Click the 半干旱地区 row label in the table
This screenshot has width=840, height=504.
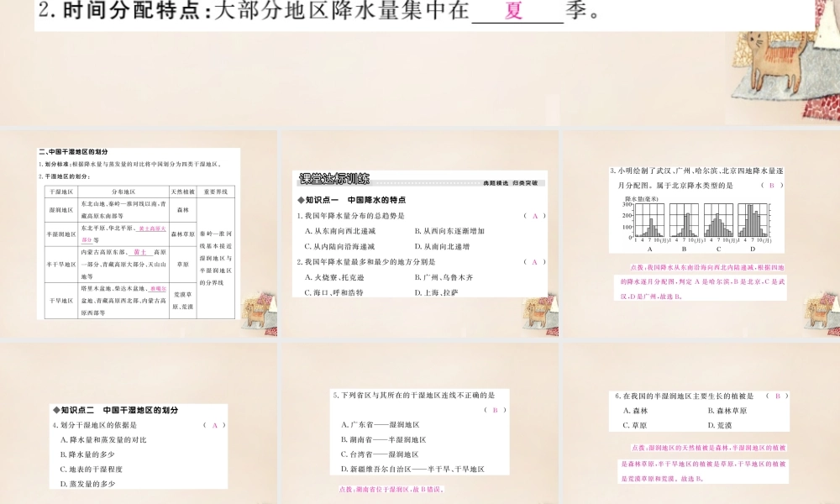(x=61, y=265)
